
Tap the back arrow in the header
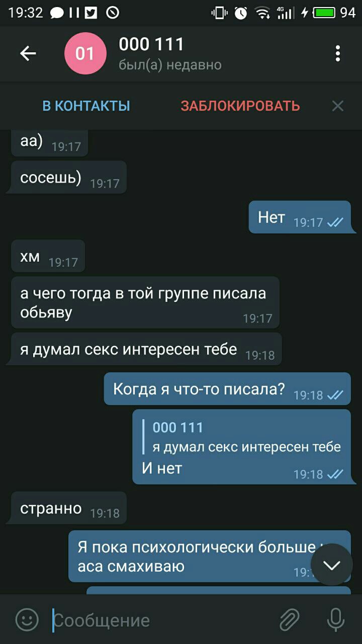coord(28,53)
